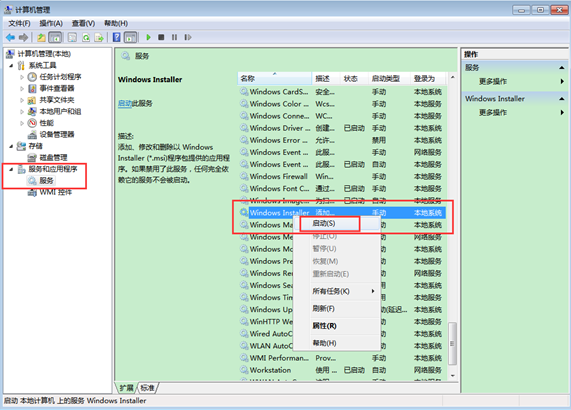Expand the 共享文件夹 node arrow
Viewport: 571px width, 410px height.
[22, 100]
